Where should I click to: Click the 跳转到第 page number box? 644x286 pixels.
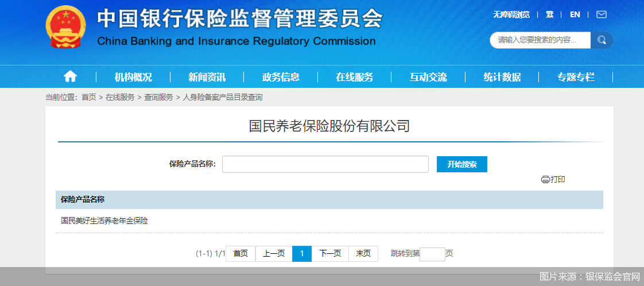click(x=432, y=254)
